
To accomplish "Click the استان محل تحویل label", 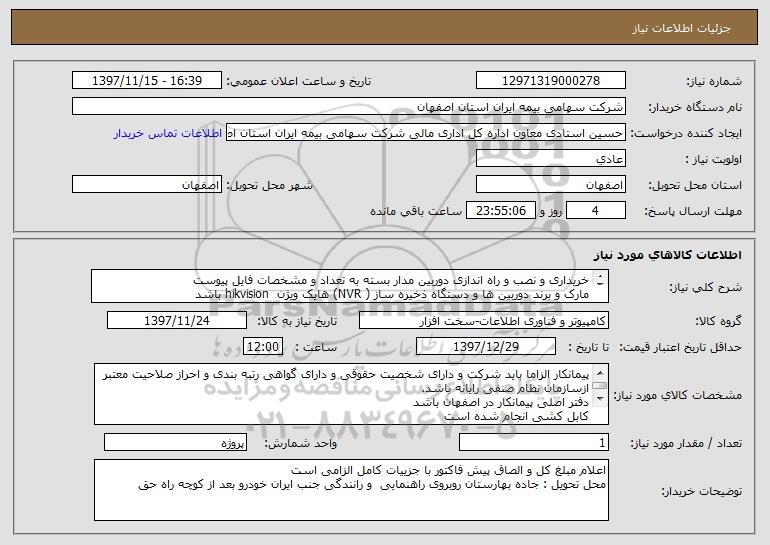I will (x=695, y=185).
